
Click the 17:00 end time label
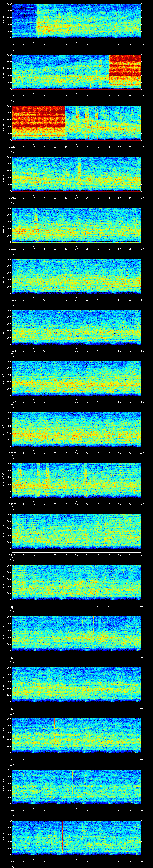pyautogui.click(x=141, y=810)
